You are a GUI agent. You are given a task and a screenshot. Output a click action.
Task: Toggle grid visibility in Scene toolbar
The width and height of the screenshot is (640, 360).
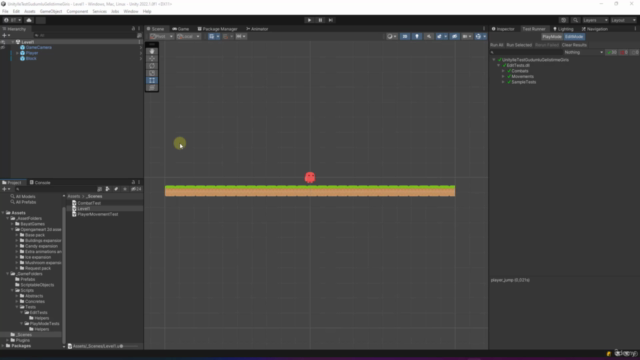tap(212, 36)
